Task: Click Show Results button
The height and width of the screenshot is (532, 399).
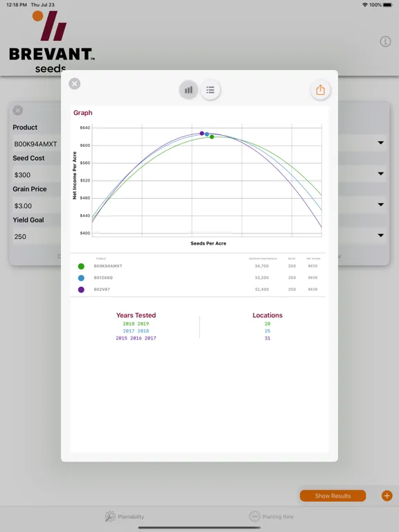Action: click(x=332, y=496)
